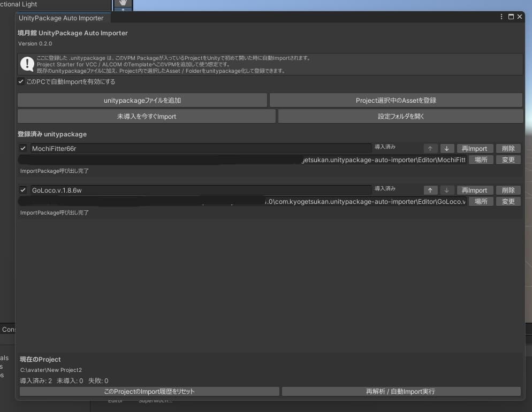Move MochiFitter66r down with arrow icon

[446, 149]
